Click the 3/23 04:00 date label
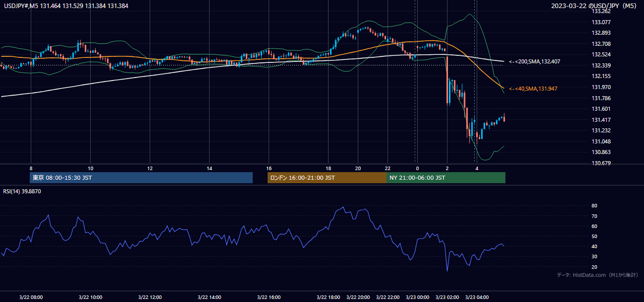 (x=477, y=297)
